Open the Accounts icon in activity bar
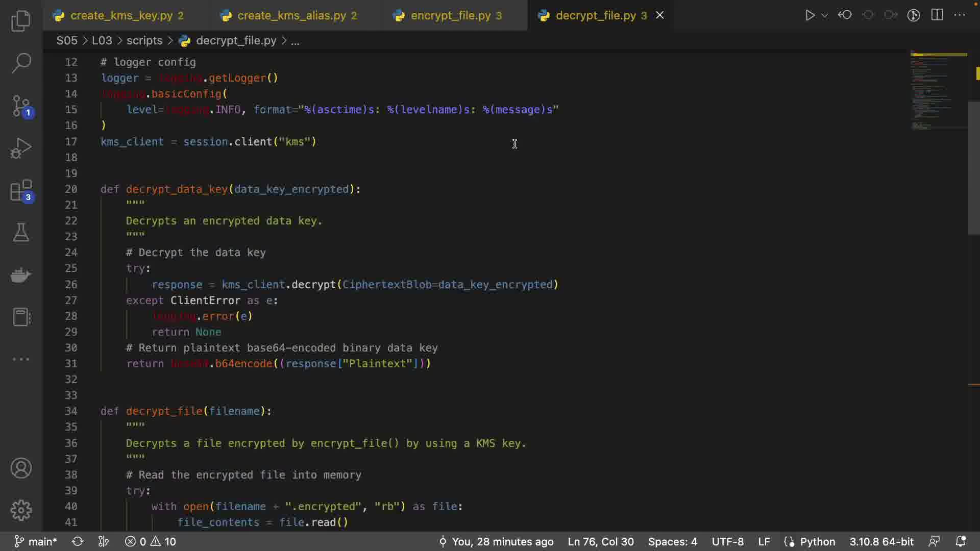980x551 pixels. [x=21, y=468]
